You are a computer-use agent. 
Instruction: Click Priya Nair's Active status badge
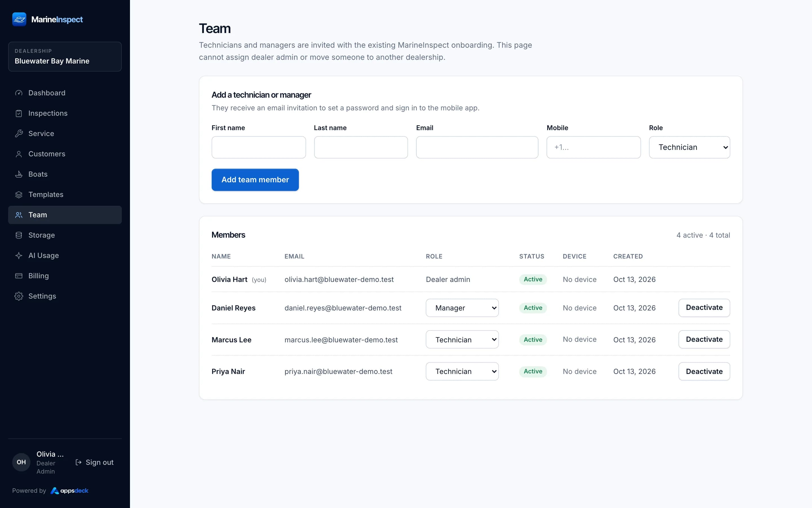click(533, 371)
